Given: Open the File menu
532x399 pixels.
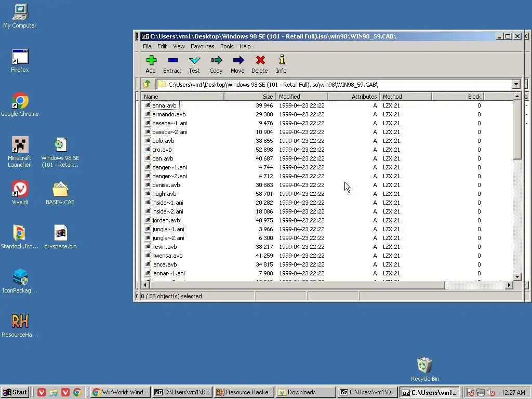Looking at the screenshot, I should [147, 46].
